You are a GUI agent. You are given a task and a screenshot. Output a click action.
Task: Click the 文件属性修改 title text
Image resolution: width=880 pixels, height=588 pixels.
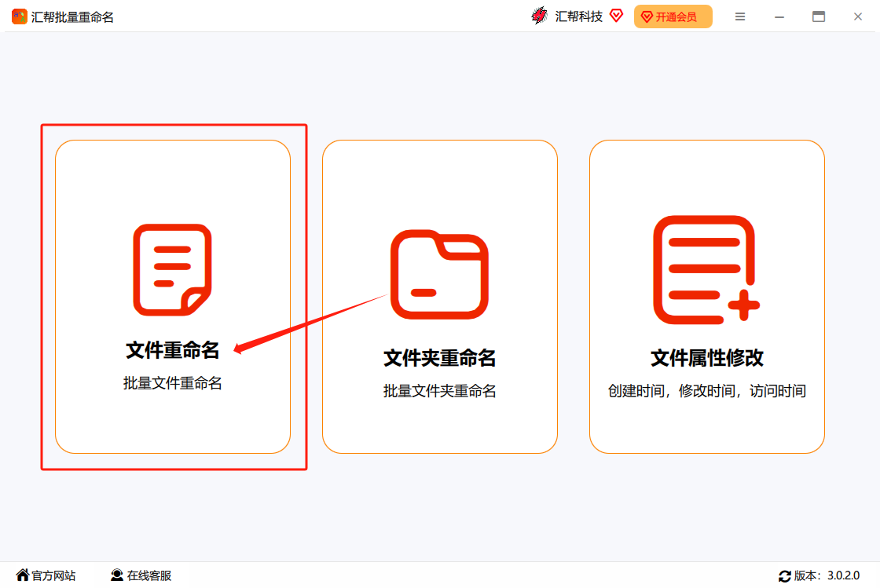click(706, 358)
